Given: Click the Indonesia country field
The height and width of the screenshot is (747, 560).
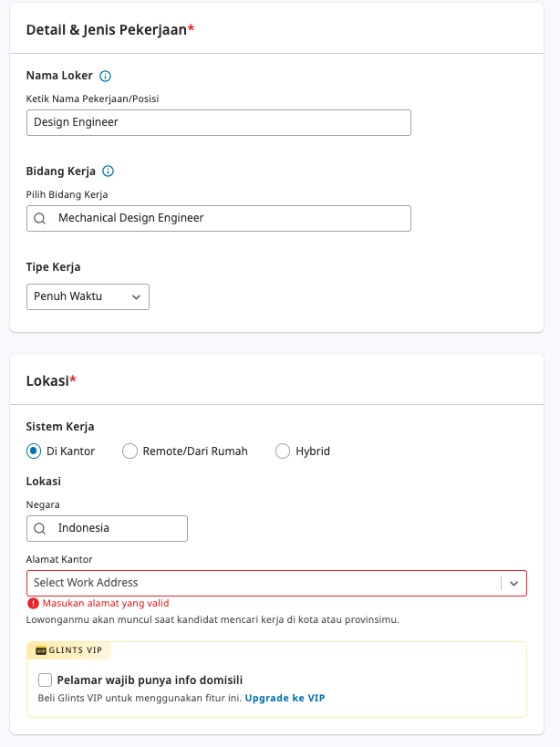Looking at the screenshot, I should coord(107,528).
